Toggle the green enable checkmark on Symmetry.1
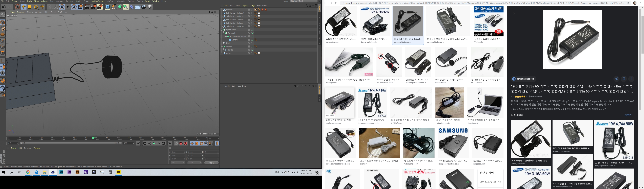The image size is (644, 189). [252, 30]
